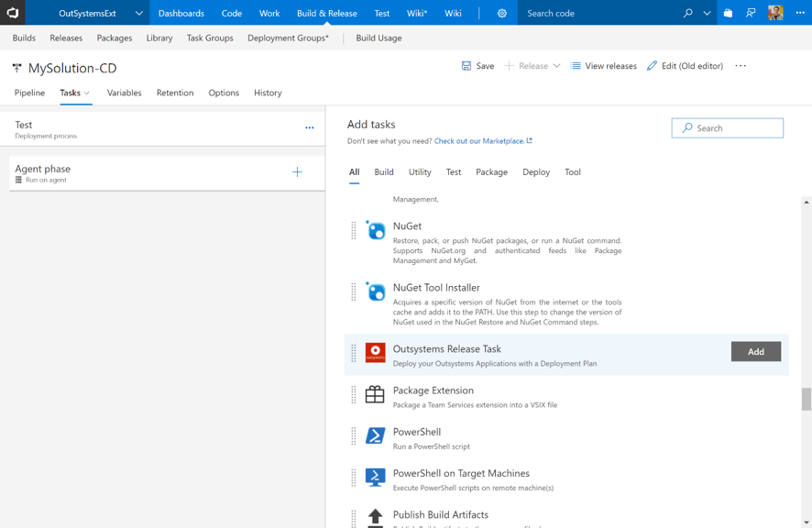Screen dimensions: 812x528
Task: Click the PowerShell task icon
Action: pyautogui.click(x=376, y=435)
